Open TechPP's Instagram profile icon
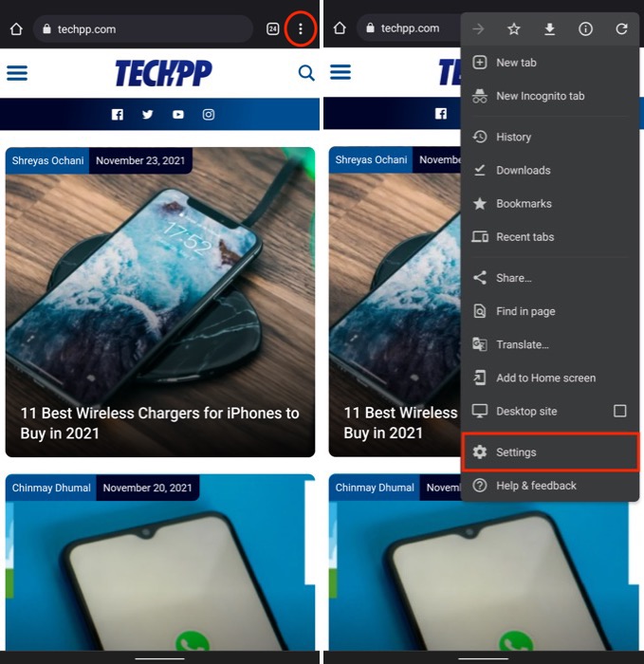Viewport: 644px width, 664px height. pos(208,115)
